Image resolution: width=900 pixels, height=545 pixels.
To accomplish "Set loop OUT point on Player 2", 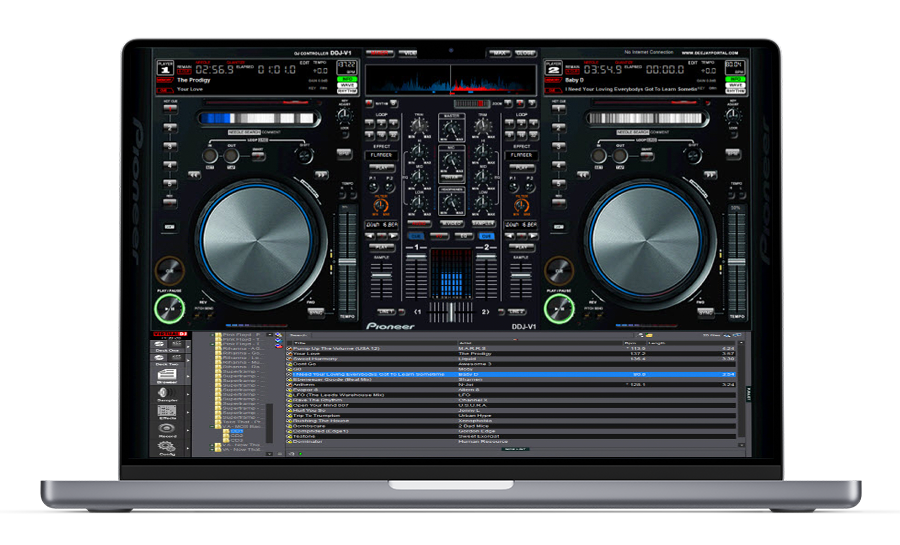I will point(619,156).
